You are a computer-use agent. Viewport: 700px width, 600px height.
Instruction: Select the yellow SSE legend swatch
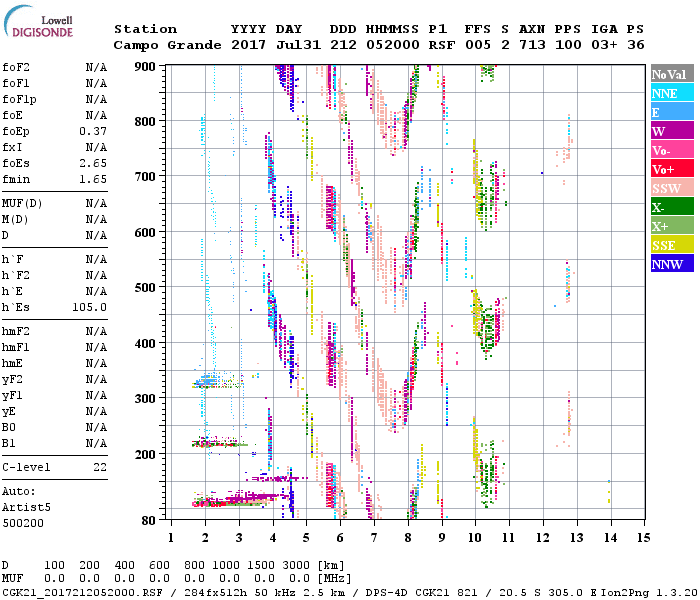click(x=671, y=245)
